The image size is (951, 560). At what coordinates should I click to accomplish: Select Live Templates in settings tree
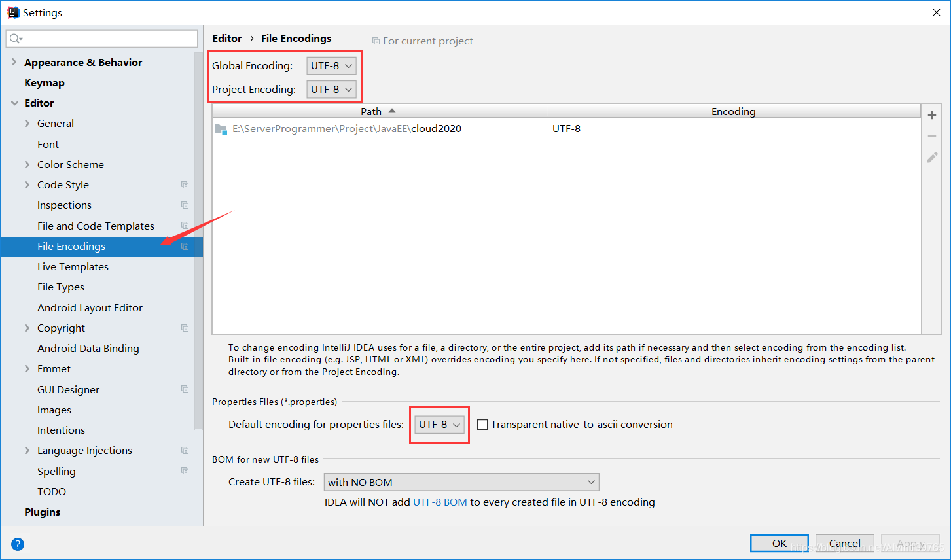pos(73,266)
